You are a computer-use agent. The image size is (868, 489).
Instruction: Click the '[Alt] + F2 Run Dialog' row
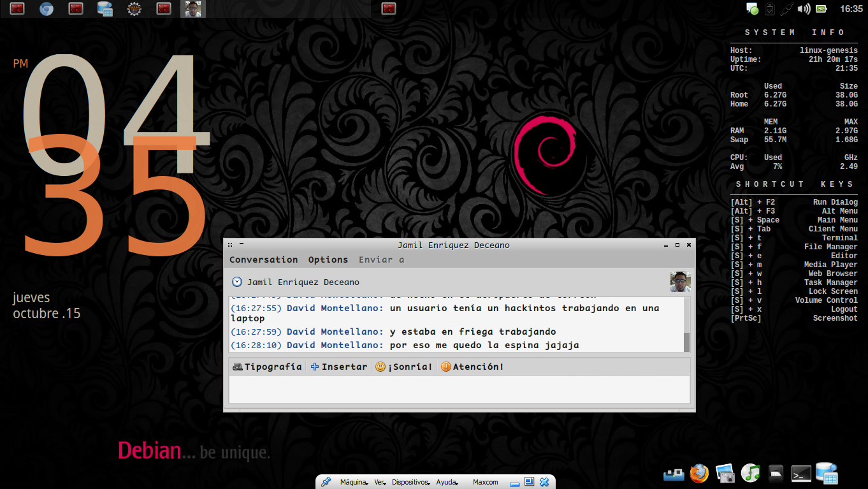pyautogui.click(x=794, y=202)
